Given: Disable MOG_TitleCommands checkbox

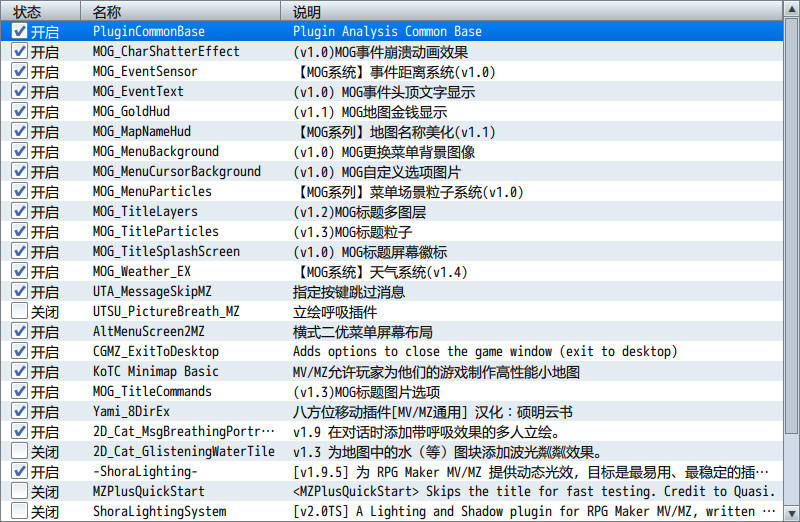Looking at the screenshot, I should pos(19,391).
